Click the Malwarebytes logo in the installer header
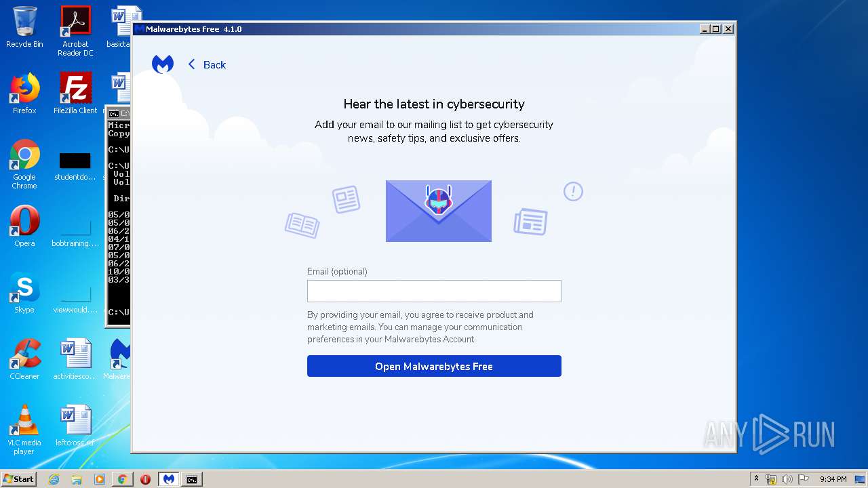Viewport: 868px width, 488px height. (163, 64)
